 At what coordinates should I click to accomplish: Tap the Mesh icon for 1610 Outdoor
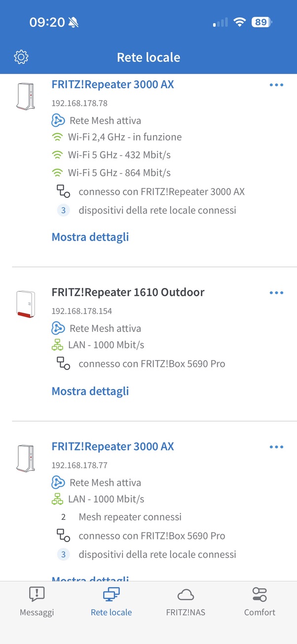click(x=58, y=328)
